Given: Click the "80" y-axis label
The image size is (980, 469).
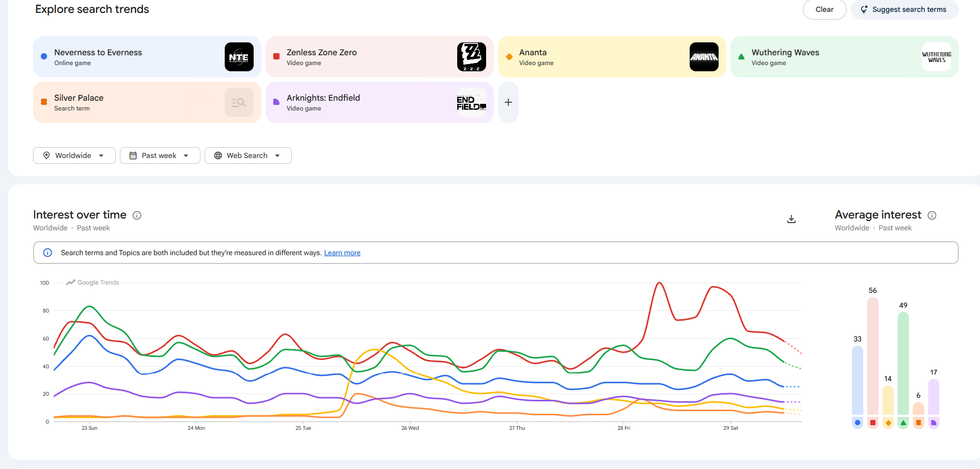Looking at the screenshot, I should pyautogui.click(x=46, y=310).
